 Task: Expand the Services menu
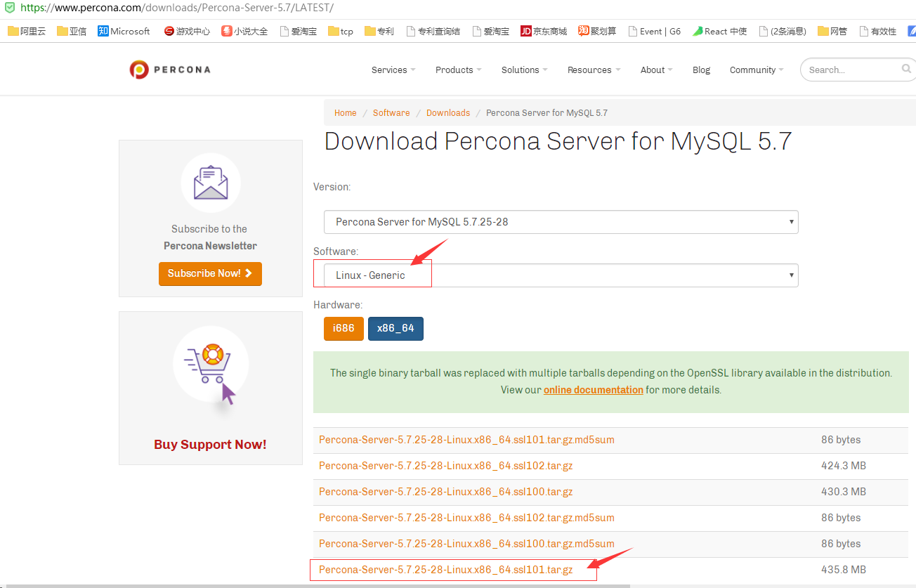(x=393, y=70)
